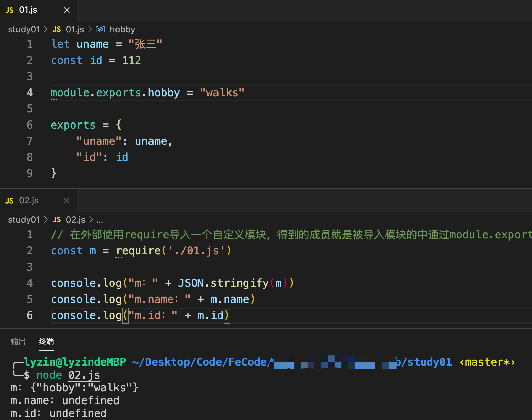Viewport: 532px width, 420px height.
Task: Click 'exports' on line 6 of 01.js
Action: pos(73,125)
